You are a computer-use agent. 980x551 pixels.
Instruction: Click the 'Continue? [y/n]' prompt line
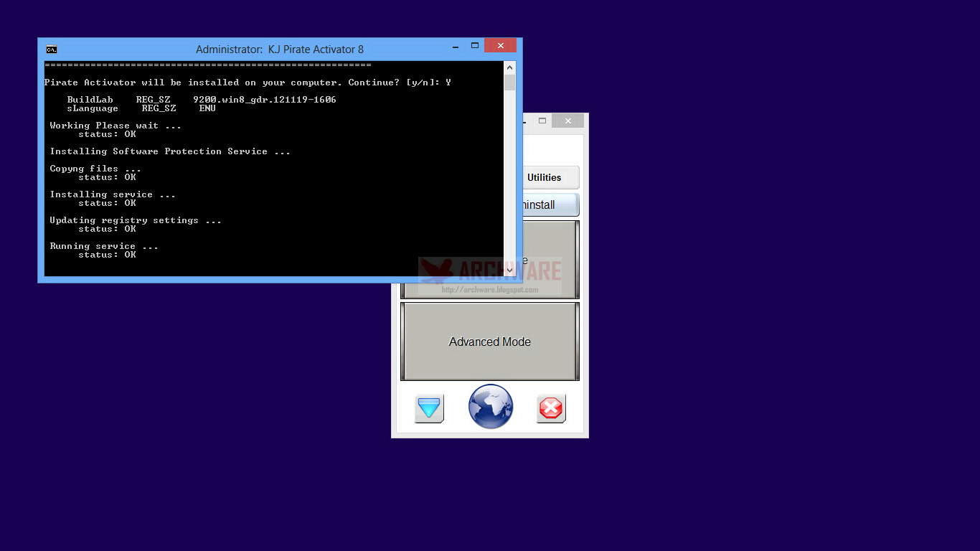[x=248, y=83]
